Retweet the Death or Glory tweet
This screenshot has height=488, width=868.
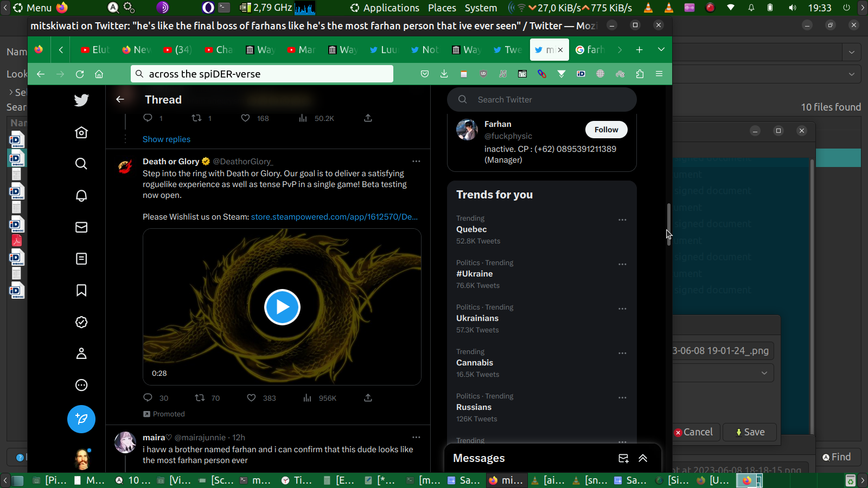click(200, 398)
